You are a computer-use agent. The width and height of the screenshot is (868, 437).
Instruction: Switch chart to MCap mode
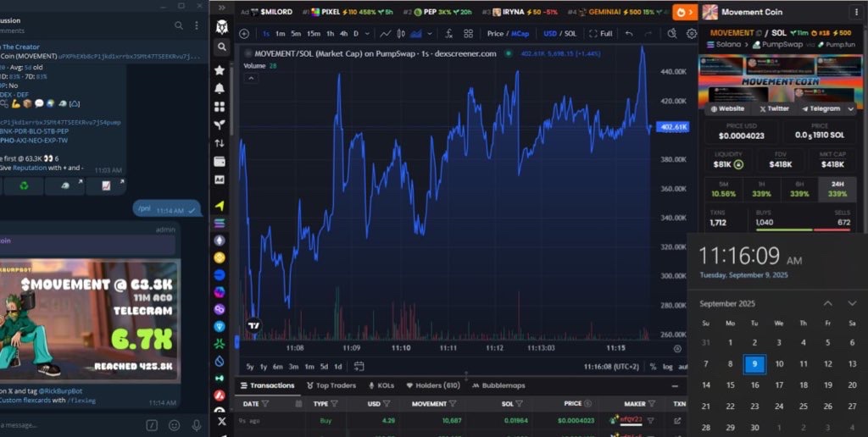click(520, 34)
